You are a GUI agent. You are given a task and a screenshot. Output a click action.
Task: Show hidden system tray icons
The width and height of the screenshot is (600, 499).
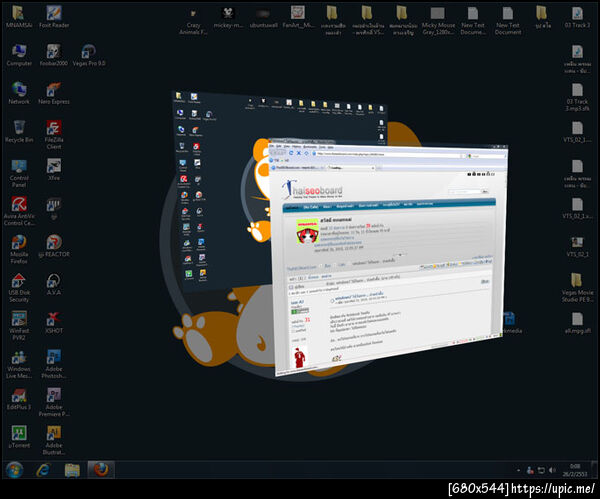(518, 470)
